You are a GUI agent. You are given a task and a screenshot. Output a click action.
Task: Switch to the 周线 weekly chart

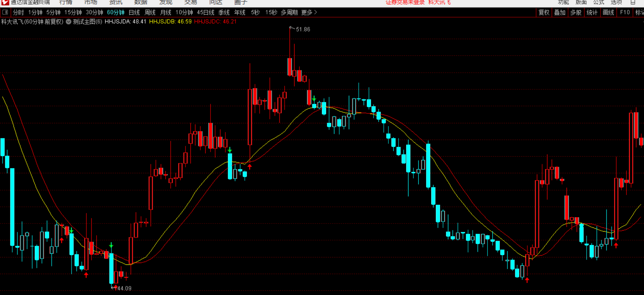click(x=150, y=12)
